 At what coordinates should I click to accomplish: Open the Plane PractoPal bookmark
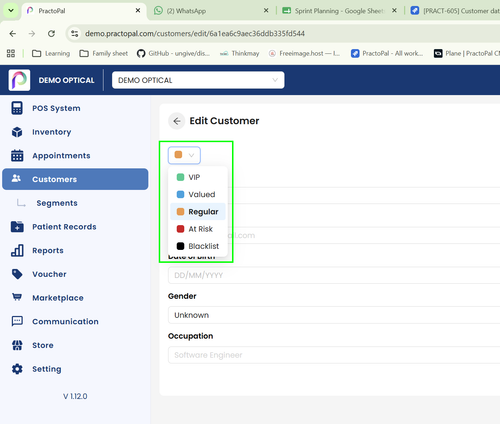467,53
